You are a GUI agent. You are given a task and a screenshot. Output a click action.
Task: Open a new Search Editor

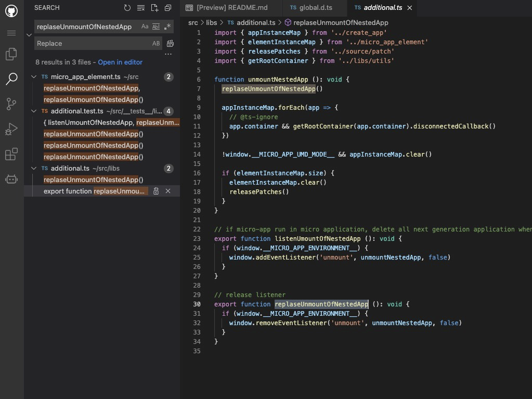pyautogui.click(x=154, y=7)
